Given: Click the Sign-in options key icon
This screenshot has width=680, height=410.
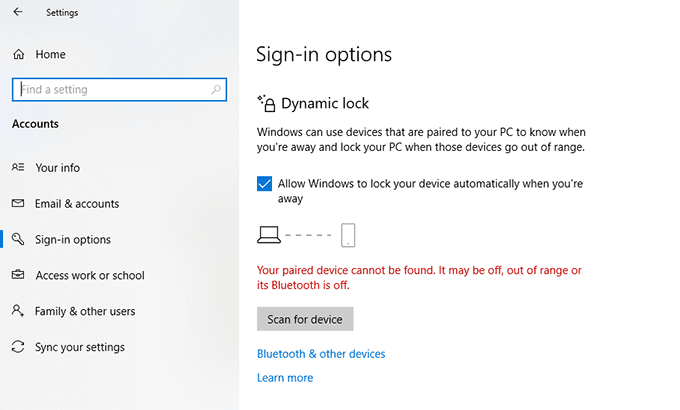Looking at the screenshot, I should click(18, 240).
